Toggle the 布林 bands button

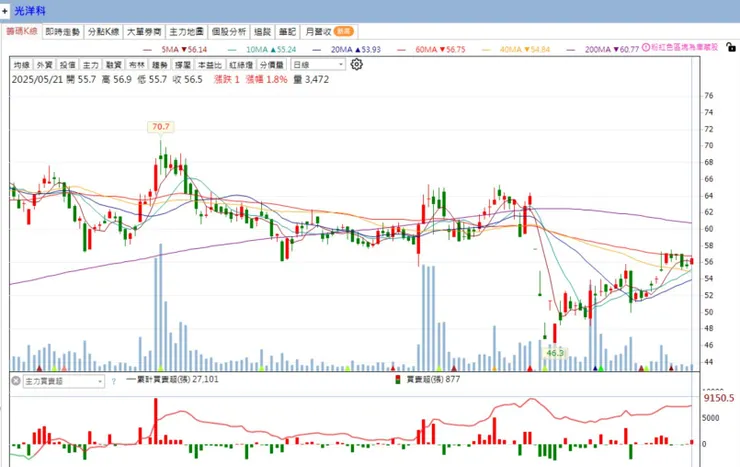coord(137,65)
